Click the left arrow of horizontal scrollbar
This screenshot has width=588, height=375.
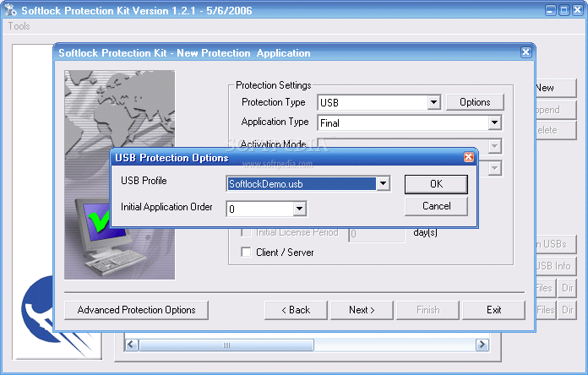(131, 345)
